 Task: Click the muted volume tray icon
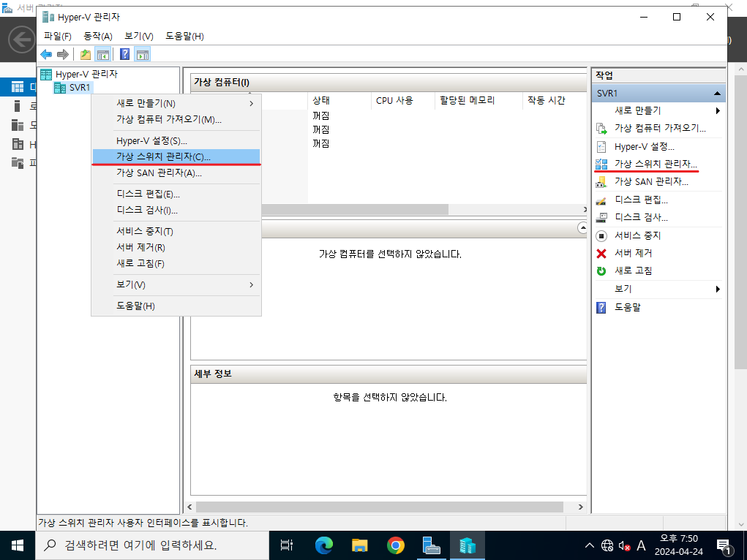pyautogui.click(x=624, y=545)
